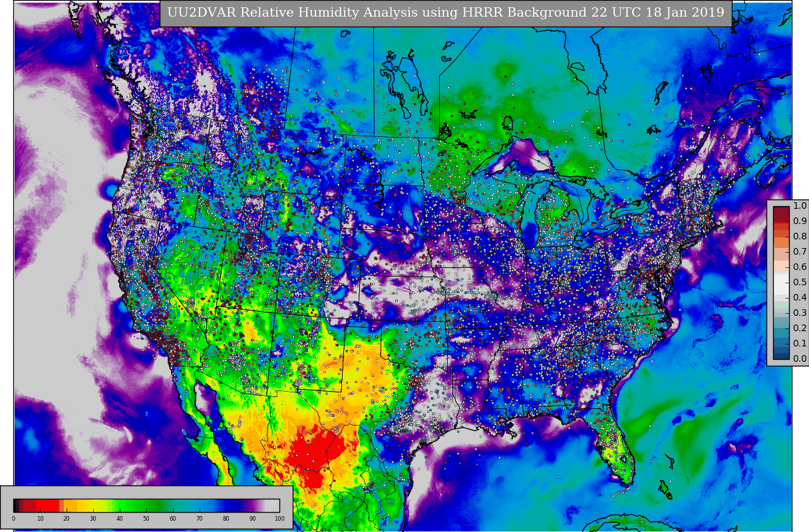This screenshot has width=809, height=532.
Task: Click the 0.7 label on right colorbar
Action: (800, 252)
